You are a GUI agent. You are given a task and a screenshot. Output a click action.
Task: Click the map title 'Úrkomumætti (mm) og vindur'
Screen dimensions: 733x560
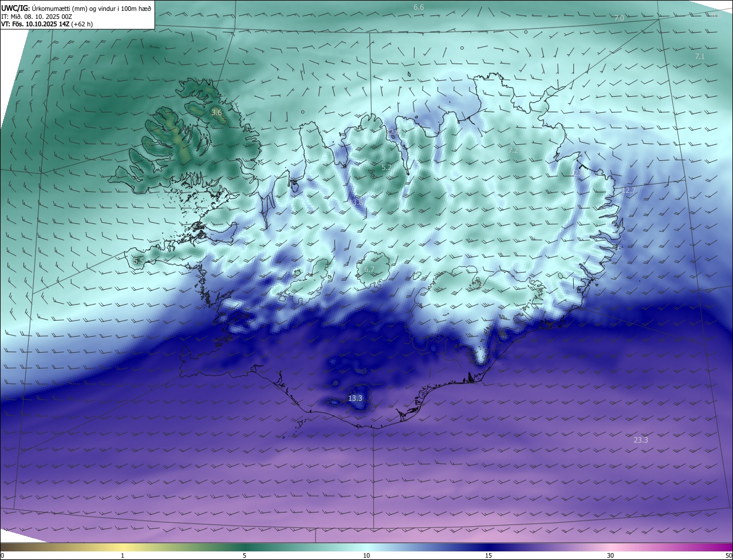73,9
